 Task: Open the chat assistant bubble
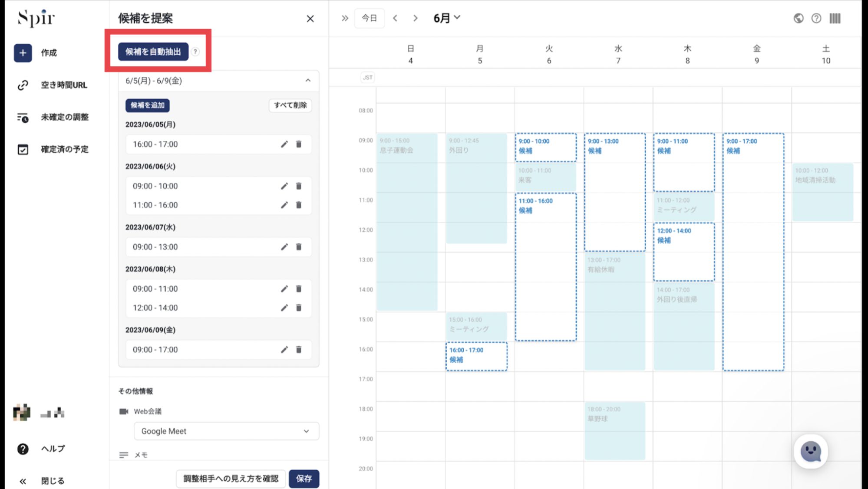point(810,452)
